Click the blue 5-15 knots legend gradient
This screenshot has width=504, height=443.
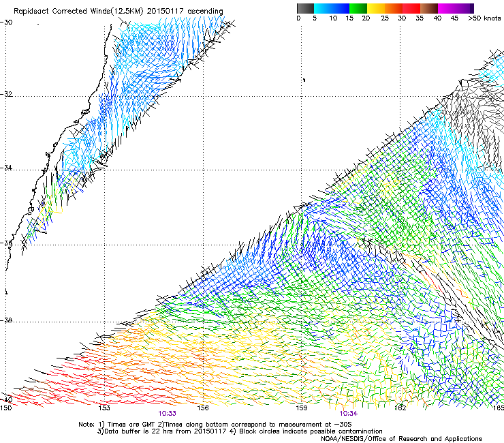pos(332,8)
